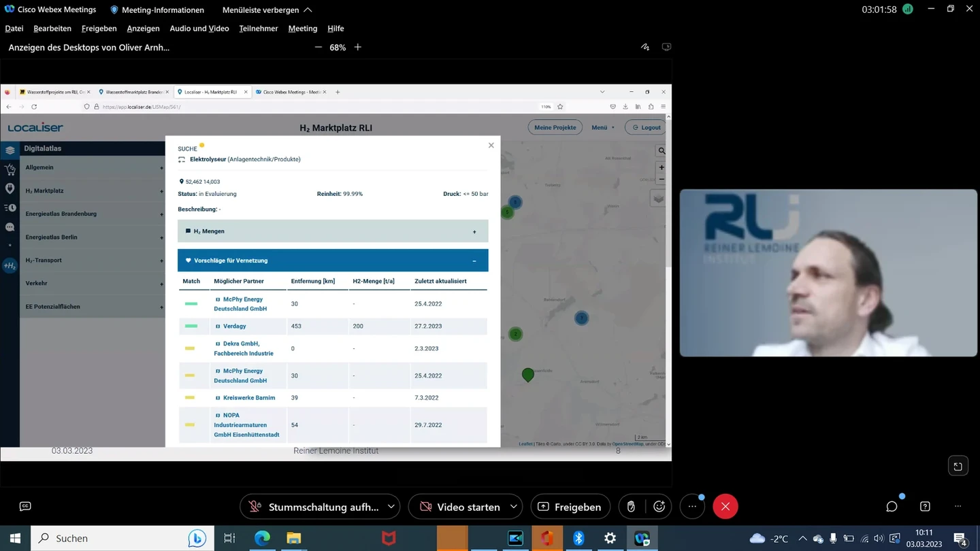Open the Kreiswerke Barnim partner link
The image size is (980, 551).
[x=249, y=398]
